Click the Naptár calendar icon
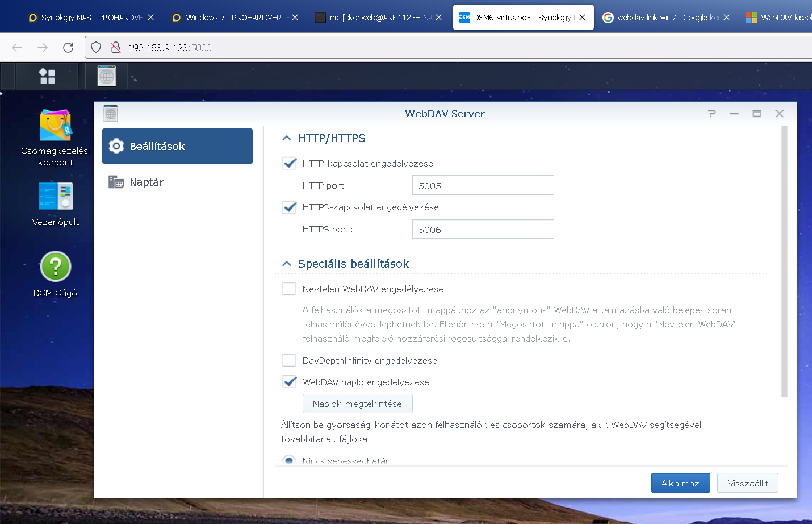812x524 pixels. (x=116, y=182)
